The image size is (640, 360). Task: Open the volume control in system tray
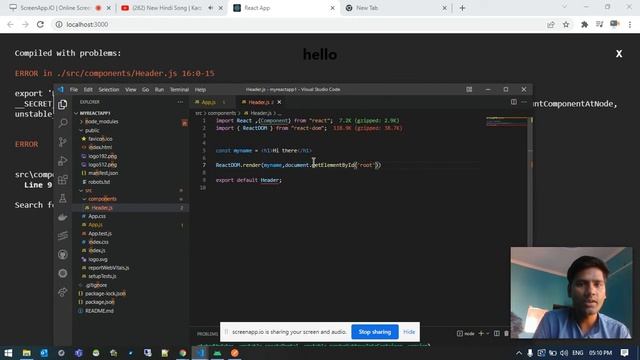pyautogui.click(x=564, y=353)
